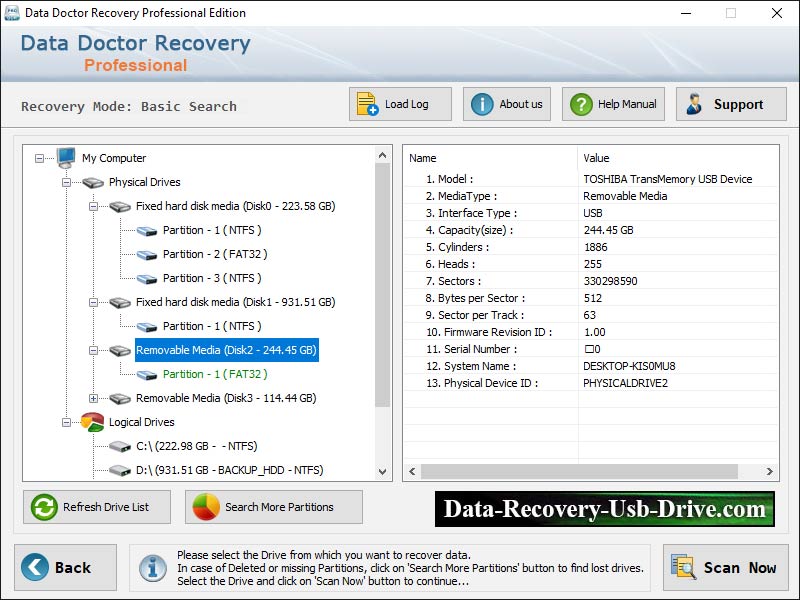The height and width of the screenshot is (600, 800).
Task: Click the info icon beside the instructions text
Action: tap(152, 567)
